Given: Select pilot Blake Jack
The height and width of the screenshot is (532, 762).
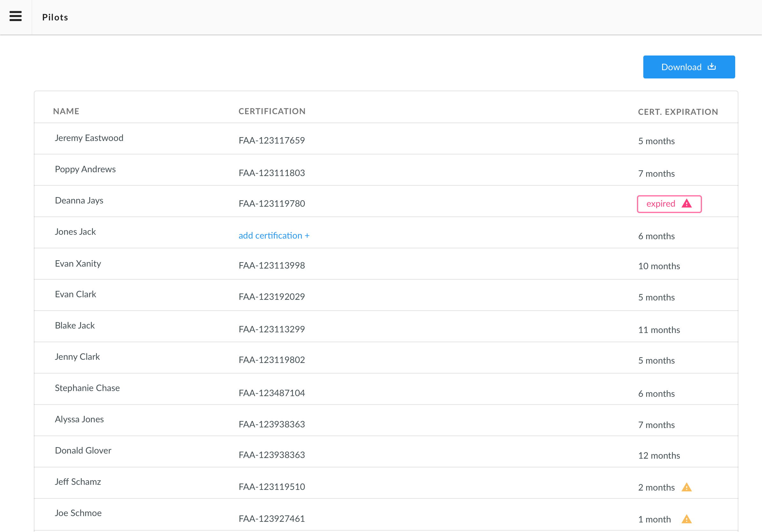Looking at the screenshot, I should tap(75, 325).
